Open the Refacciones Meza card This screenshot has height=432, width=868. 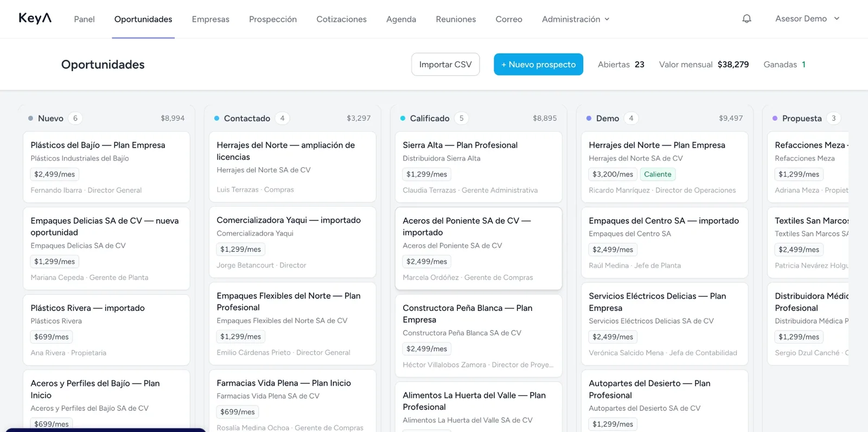[x=808, y=167]
